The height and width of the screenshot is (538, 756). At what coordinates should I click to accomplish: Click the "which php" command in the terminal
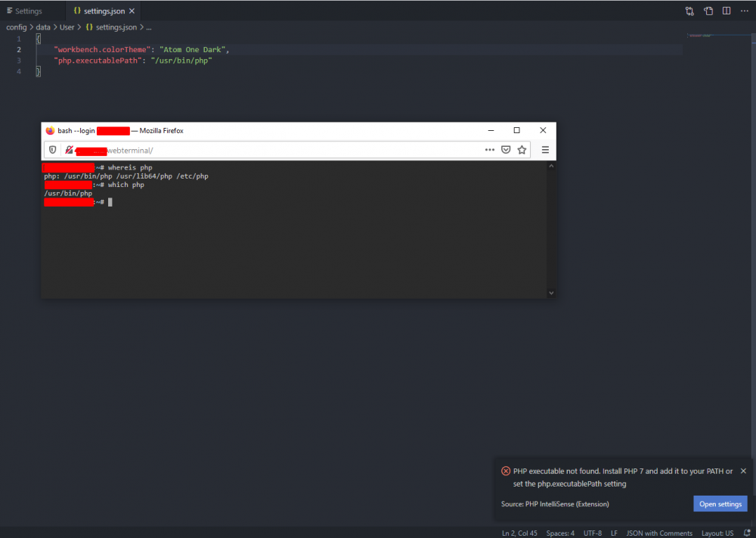coord(125,185)
